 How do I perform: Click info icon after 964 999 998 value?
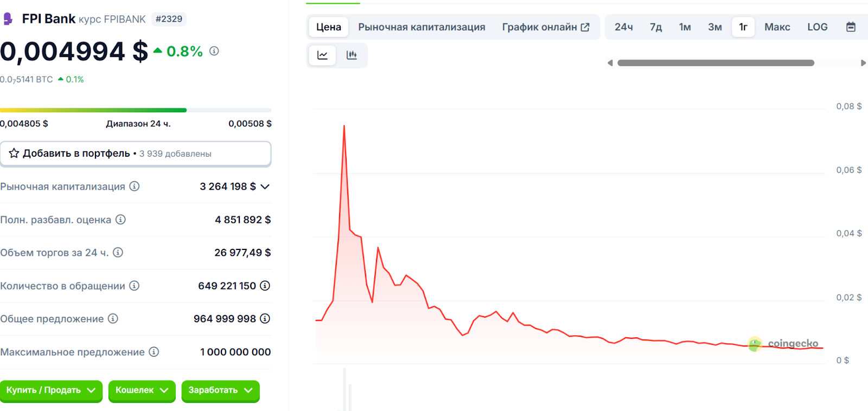[x=265, y=319]
